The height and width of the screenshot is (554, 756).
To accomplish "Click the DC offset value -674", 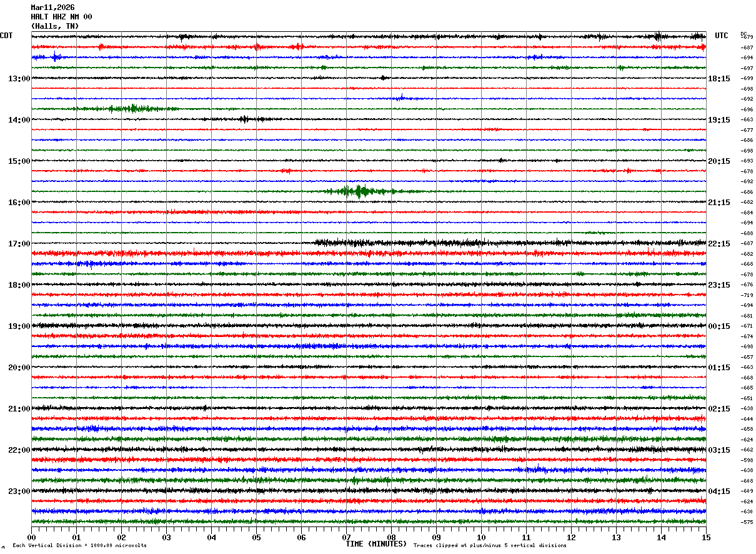I will [747, 336].
